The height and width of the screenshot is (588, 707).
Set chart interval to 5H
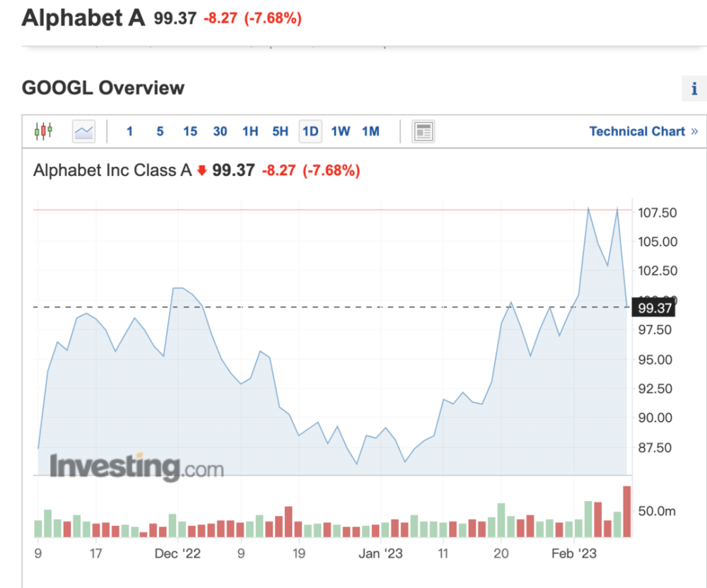coord(280,131)
